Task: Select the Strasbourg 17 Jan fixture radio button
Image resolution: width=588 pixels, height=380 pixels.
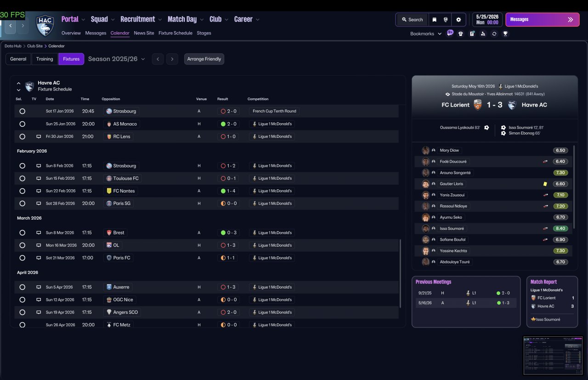Action: [x=22, y=111]
